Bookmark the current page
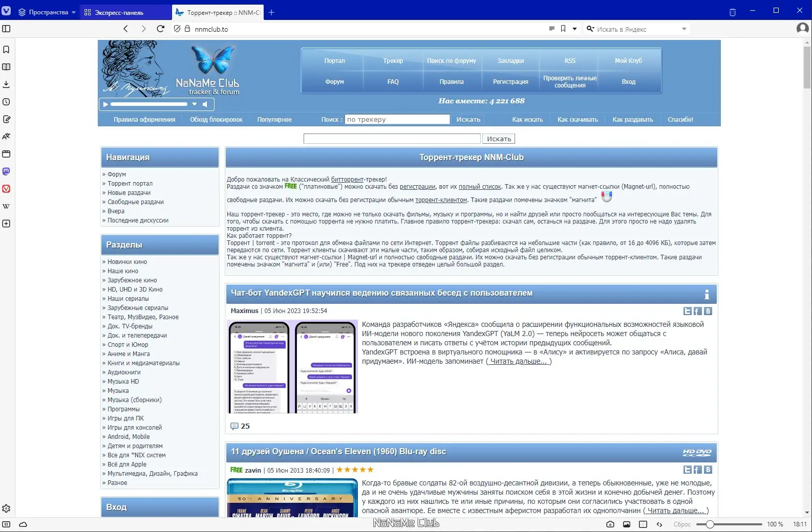The image size is (812, 532). tap(563, 29)
